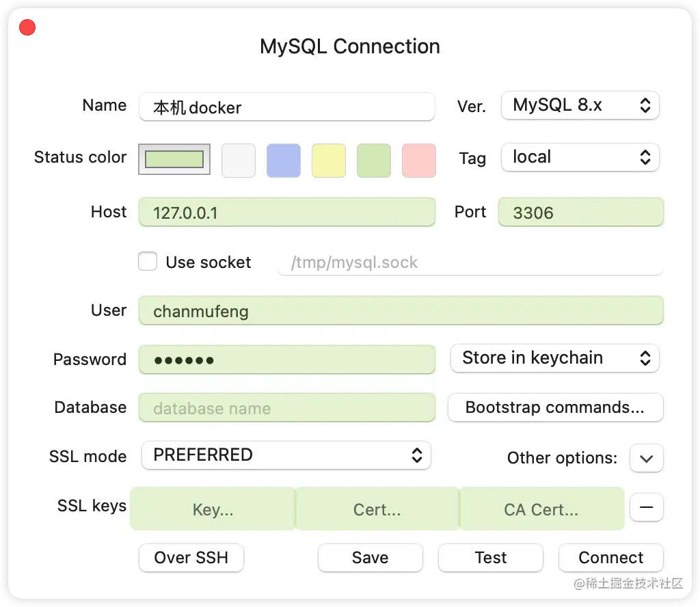Image resolution: width=700 pixels, height=607 pixels.
Task: Choose the yellow status color swatch
Action: tap(329, 160)
